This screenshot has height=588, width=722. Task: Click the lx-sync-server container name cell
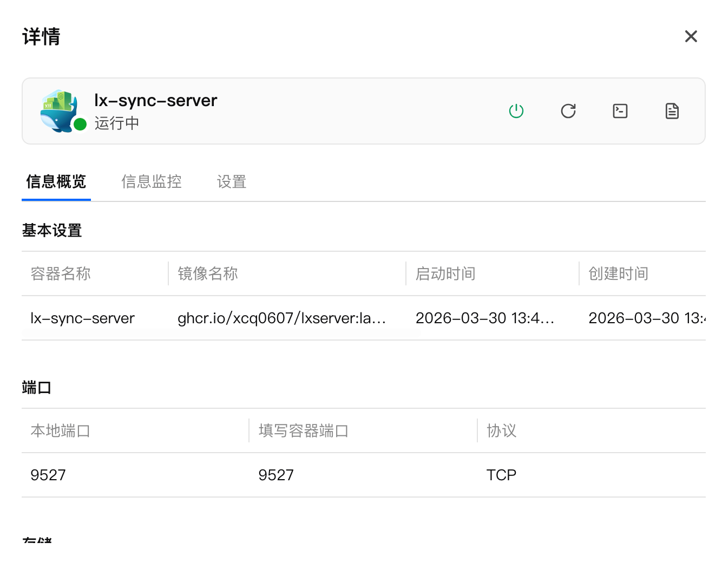tap(82, 318)
